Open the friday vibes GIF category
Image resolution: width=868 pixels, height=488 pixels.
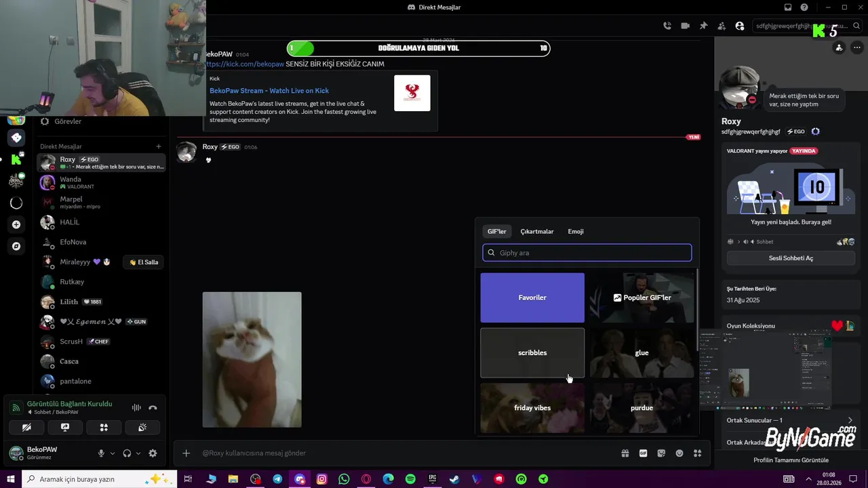tap(532, 408)
